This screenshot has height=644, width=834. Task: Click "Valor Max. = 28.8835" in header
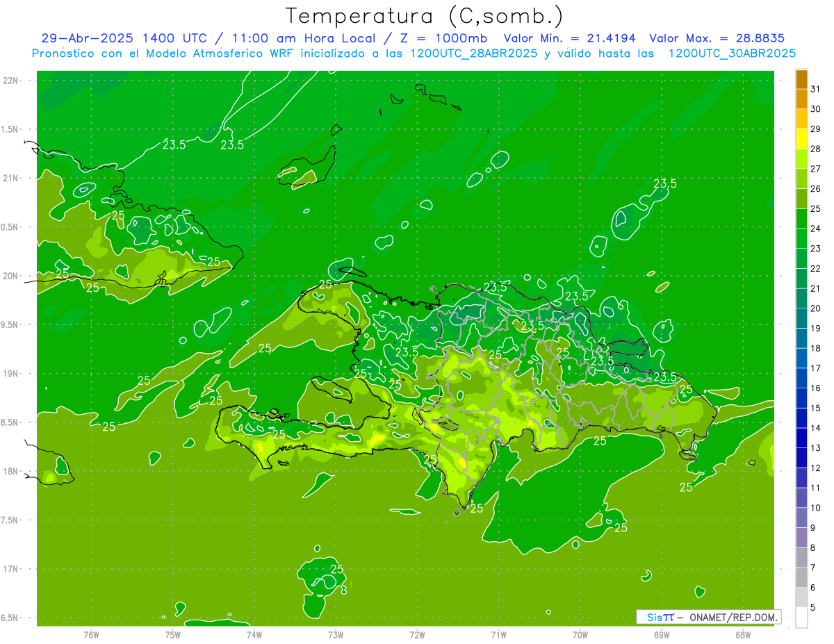[717, 38]
